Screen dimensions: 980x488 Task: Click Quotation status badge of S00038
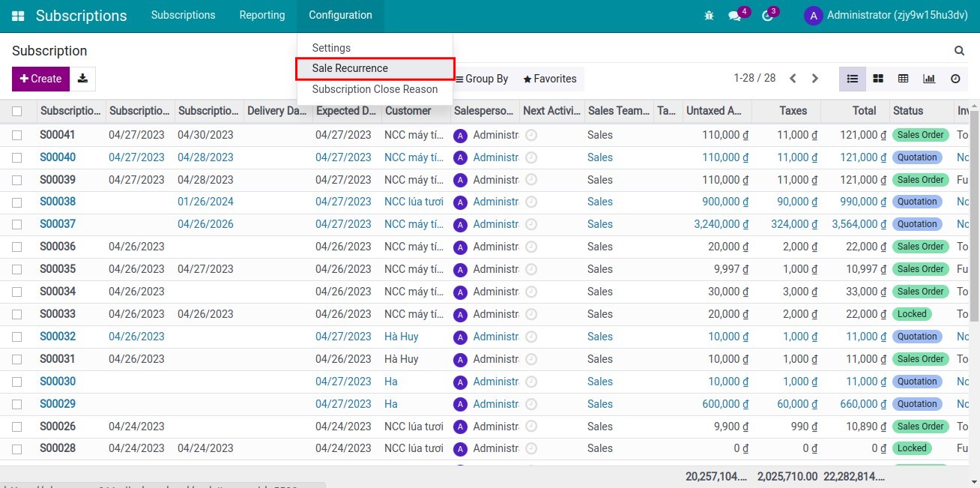coord(917,202)
